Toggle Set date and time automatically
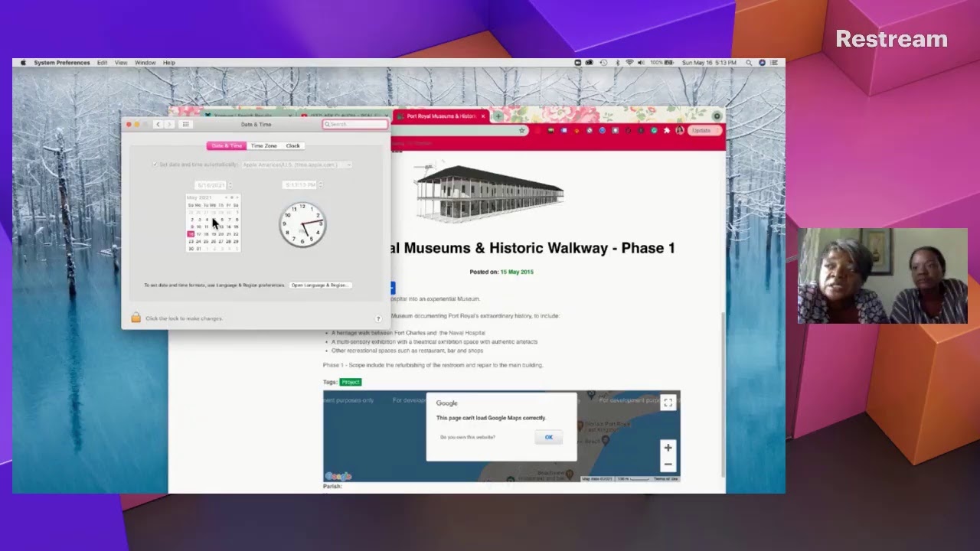980x551 pixels. click(x=155, y=165)
